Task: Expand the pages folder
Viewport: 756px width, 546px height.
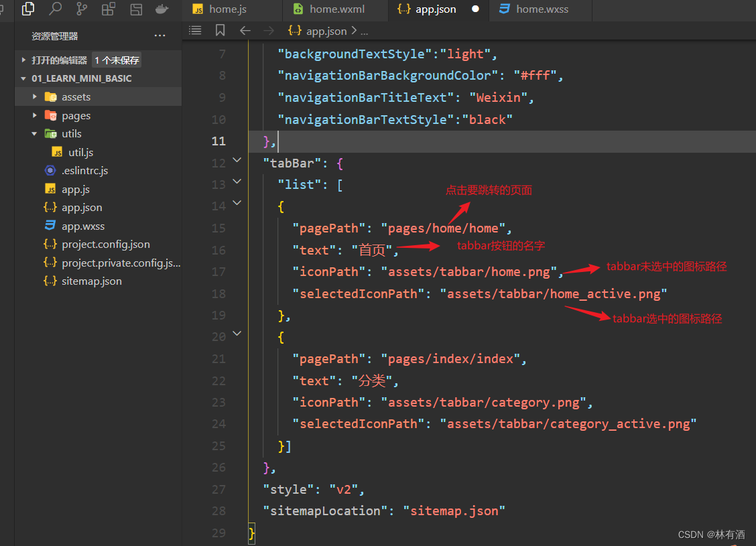Action: [34, 115]
